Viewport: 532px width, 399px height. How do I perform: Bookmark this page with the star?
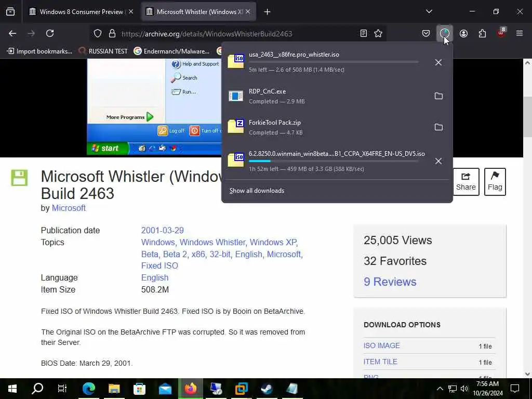(378, 33)
